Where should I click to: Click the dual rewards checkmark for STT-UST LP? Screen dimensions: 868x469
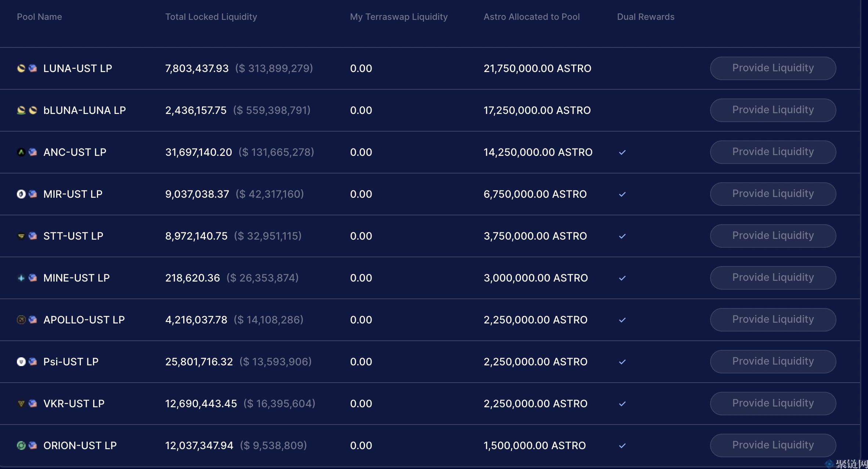[622, 236]
